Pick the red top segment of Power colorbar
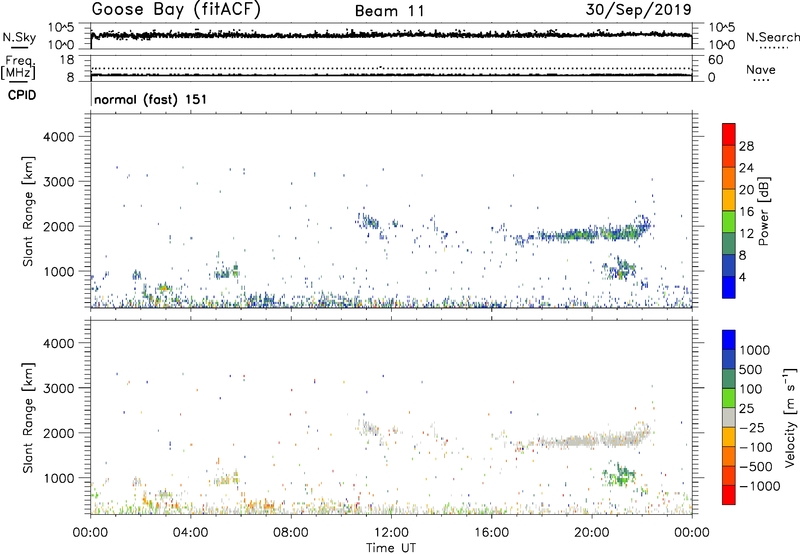 pyautogui.click(x=729, y=135)
